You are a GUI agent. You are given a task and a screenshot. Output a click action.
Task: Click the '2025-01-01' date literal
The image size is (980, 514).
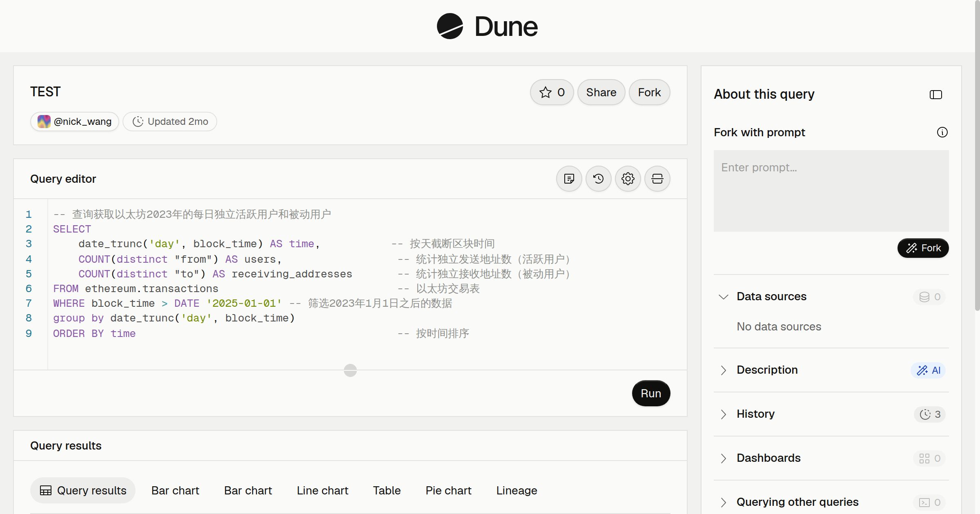[244, 304]
